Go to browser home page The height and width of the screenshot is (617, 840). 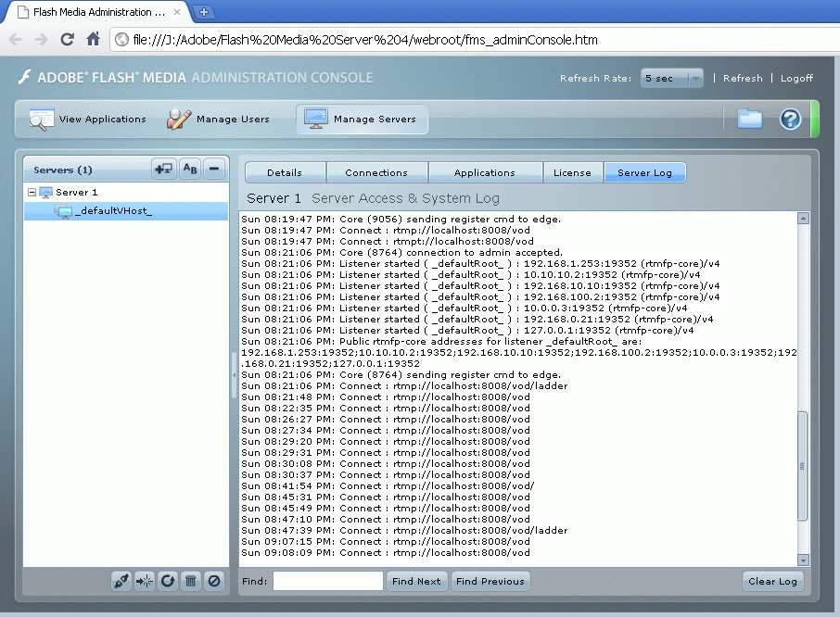pos(94,39)
